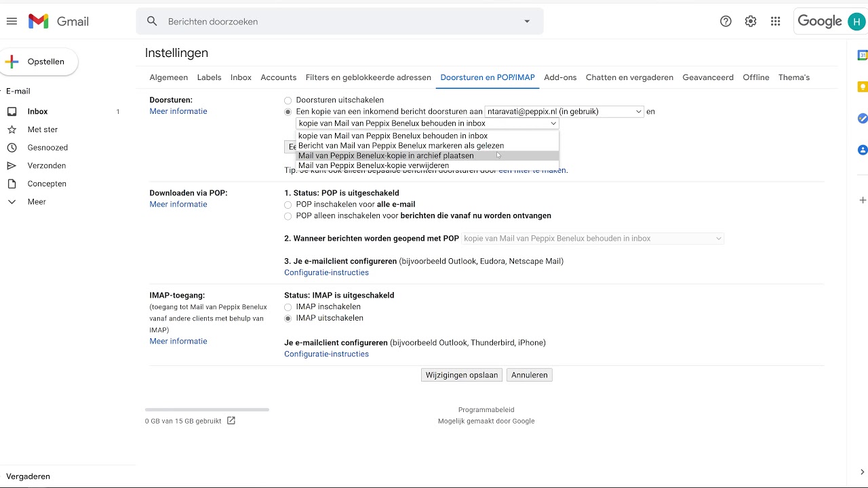Expand search options arrow in search bar
The width and height of the screenshot is (868, 488).
coord(527,22)
